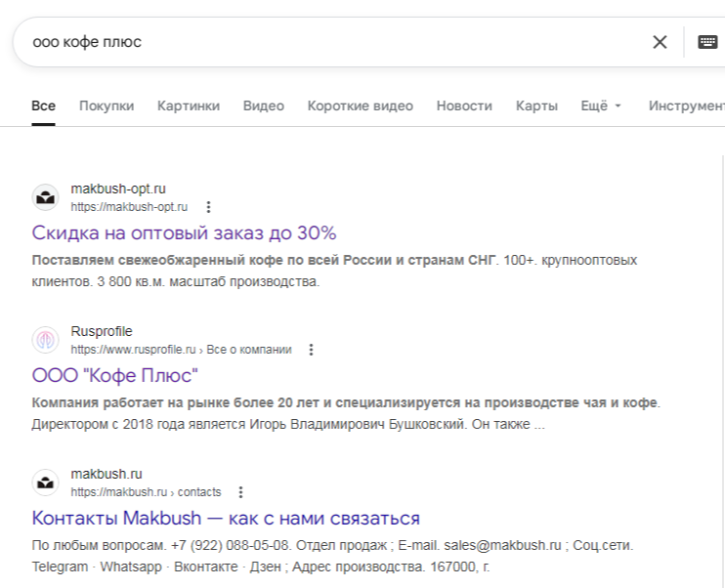
Task: Click the "+7 (922) 088-05-08" phone number in snippet
Action: (230, 545)
